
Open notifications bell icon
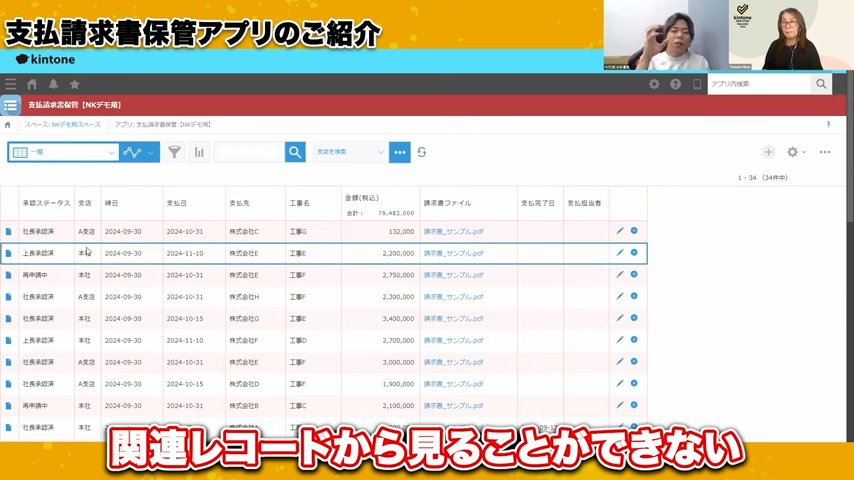tap(53, 84)
